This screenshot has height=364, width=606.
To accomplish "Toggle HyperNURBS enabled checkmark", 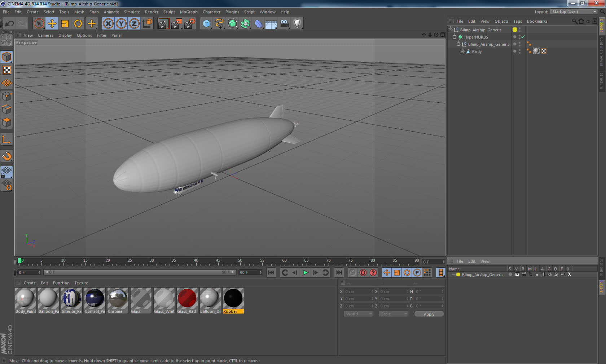I will 523,37.
